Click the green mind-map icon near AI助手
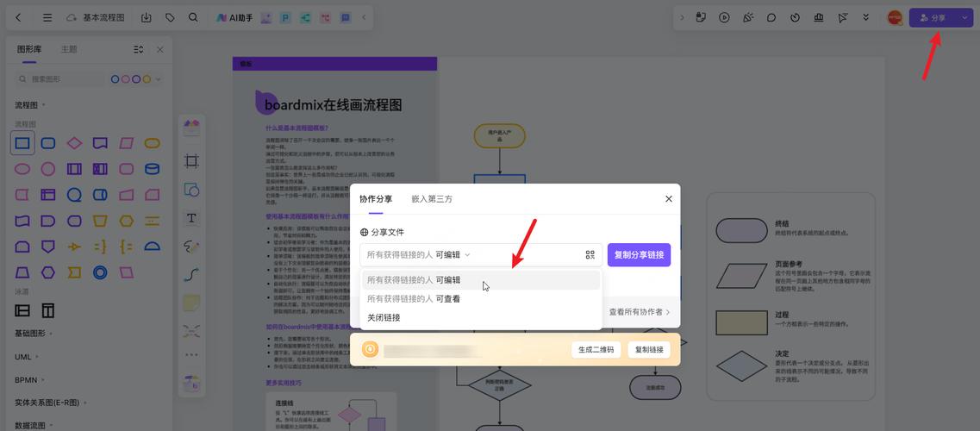980x431 pixels. point(305,18)
